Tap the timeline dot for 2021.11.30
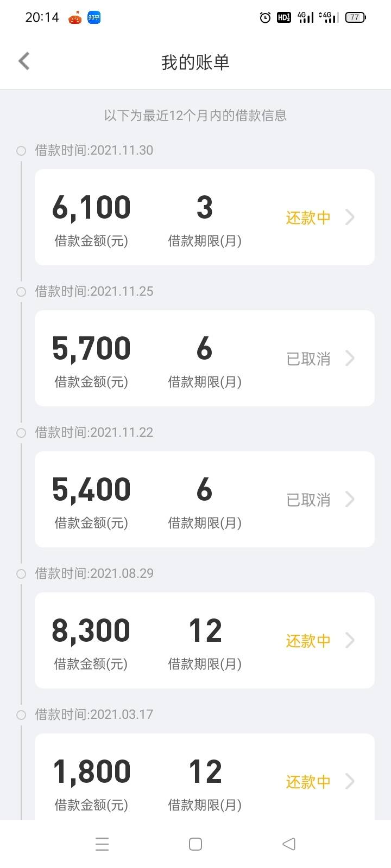Image resolution: width=391 pixels, height=868 pixels. coord(21,151)
